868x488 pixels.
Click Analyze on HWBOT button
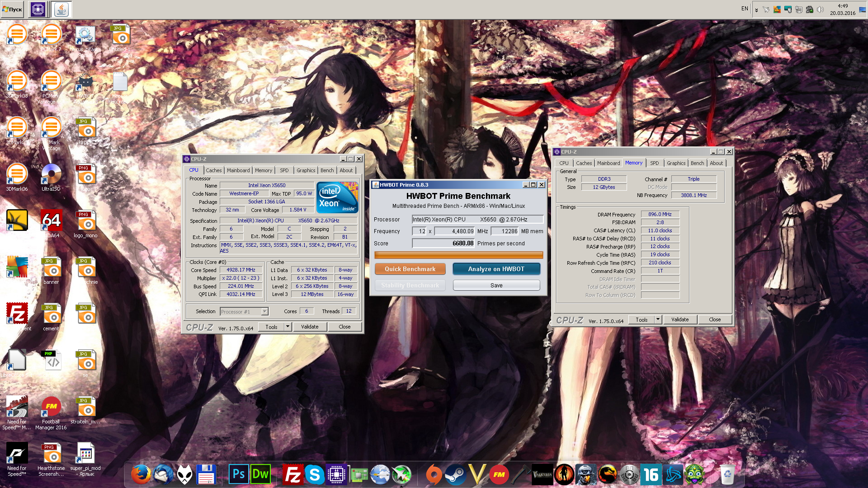pyautogui.click(x=496, y=269)
